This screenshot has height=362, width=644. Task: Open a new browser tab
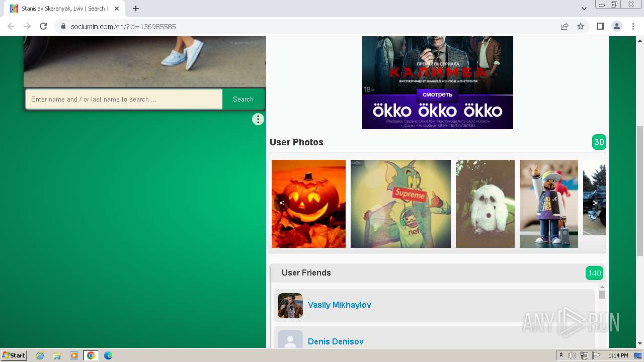(136, 9)
